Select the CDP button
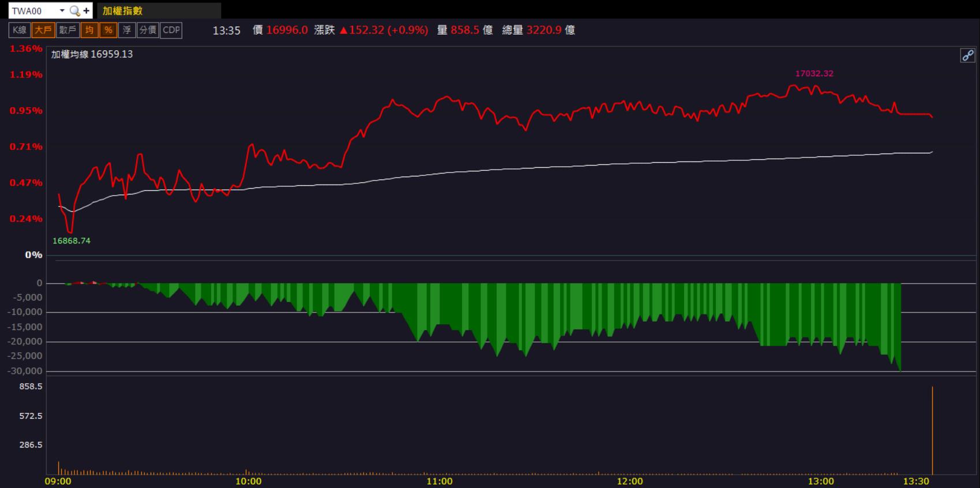Viewport: 980px width, 488px height. click(x=171, y=30)
